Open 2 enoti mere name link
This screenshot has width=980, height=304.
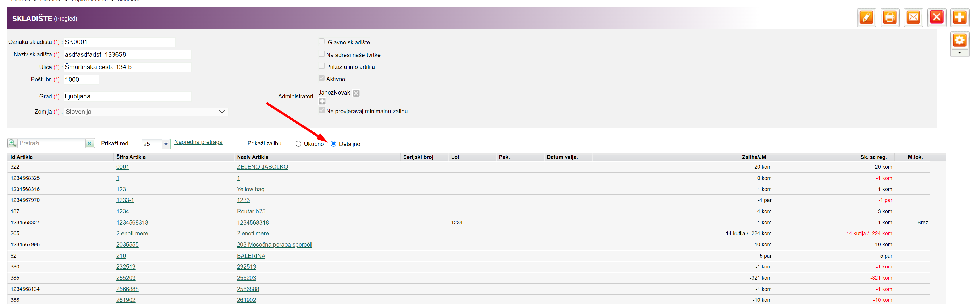click(252, 234)
